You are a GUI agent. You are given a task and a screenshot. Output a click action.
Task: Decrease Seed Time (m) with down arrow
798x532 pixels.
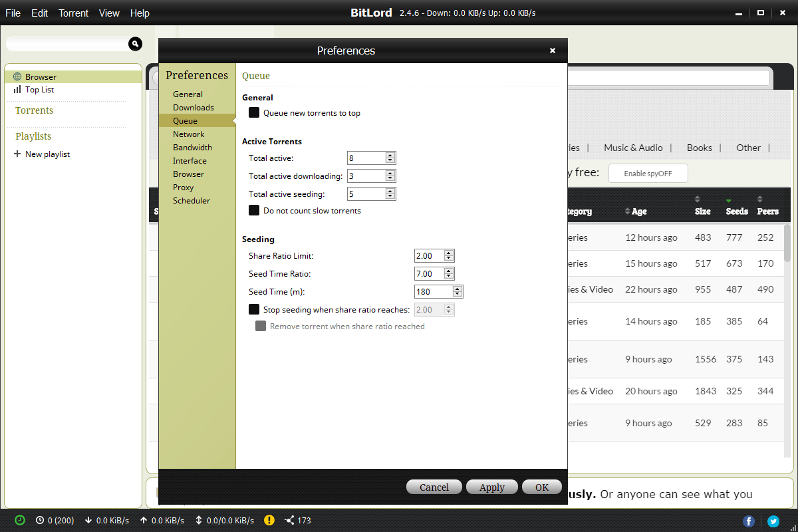point(458,295)
